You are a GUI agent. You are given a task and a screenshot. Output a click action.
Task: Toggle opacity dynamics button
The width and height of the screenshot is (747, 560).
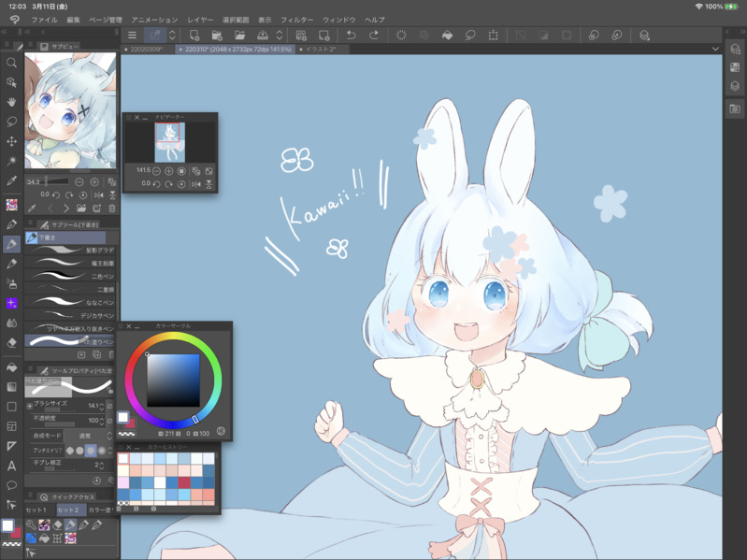pyautogui.click(x=109, y=421)
